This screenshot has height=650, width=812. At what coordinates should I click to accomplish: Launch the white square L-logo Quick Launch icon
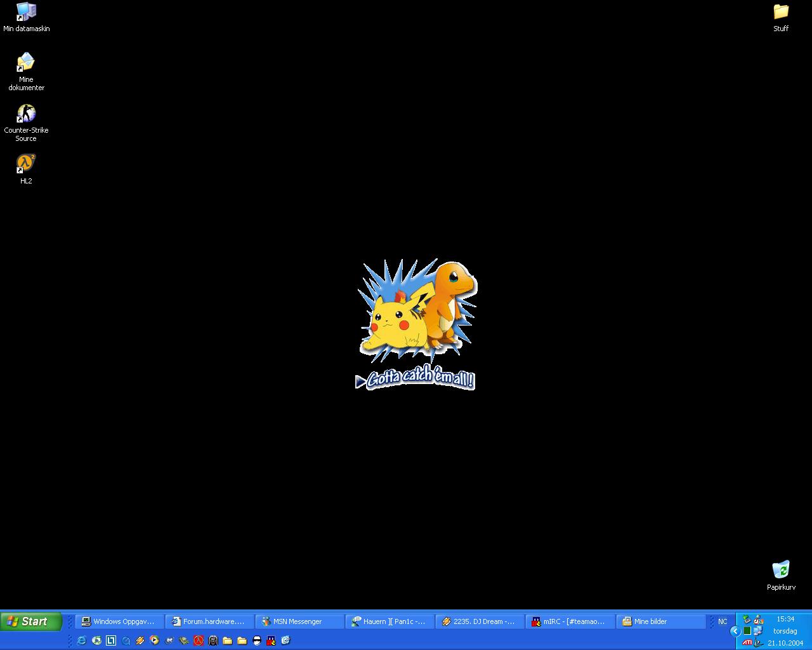point(111,640)
